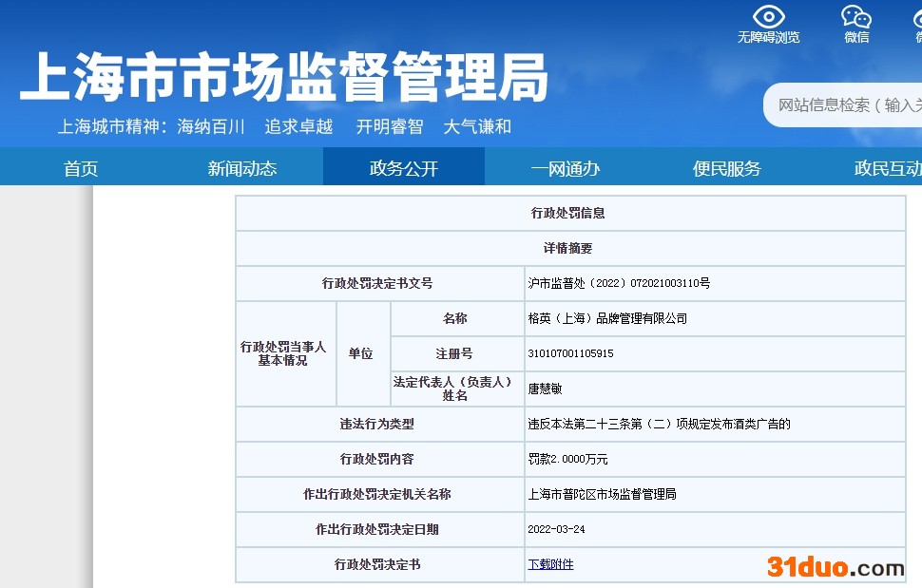Click the 上海市普陀区市场监督管理局 authority cell
The image size is (922, 588).
pyautogui.click(x=602, y=494)
